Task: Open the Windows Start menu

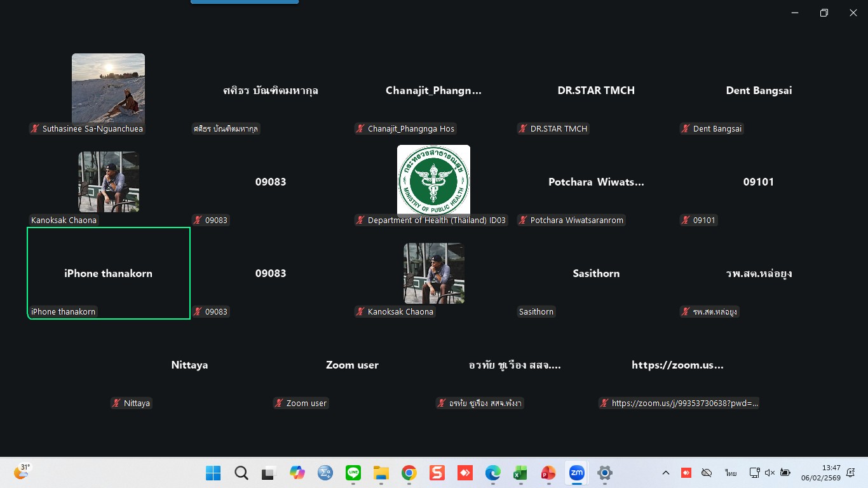Action: [214, 473]
